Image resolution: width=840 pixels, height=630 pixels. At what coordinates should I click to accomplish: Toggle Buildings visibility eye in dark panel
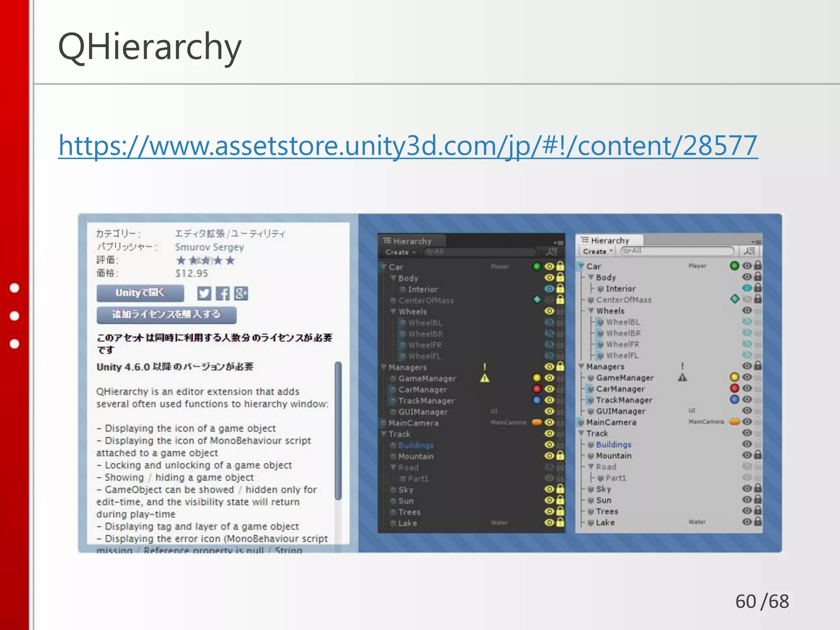[549, 444]
